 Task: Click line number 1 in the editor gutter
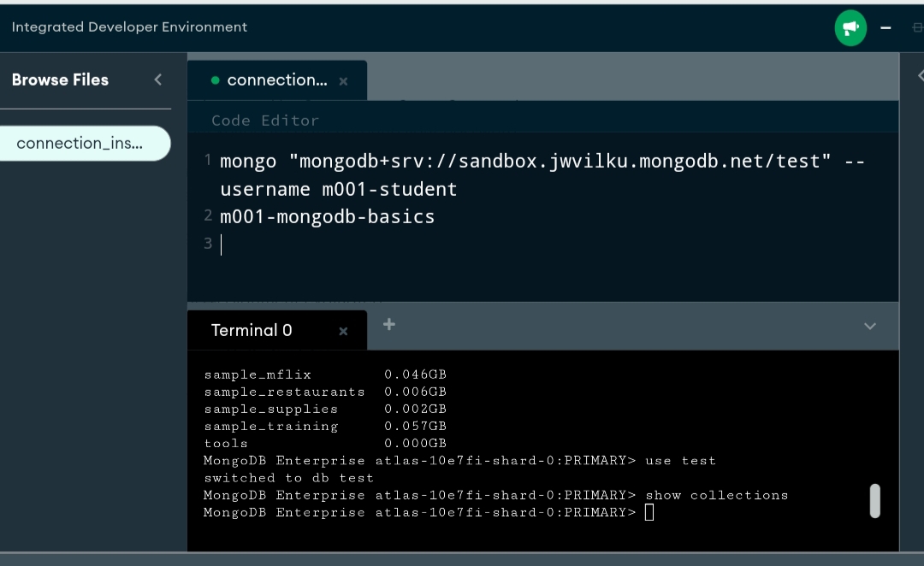[x=208, y=160]
